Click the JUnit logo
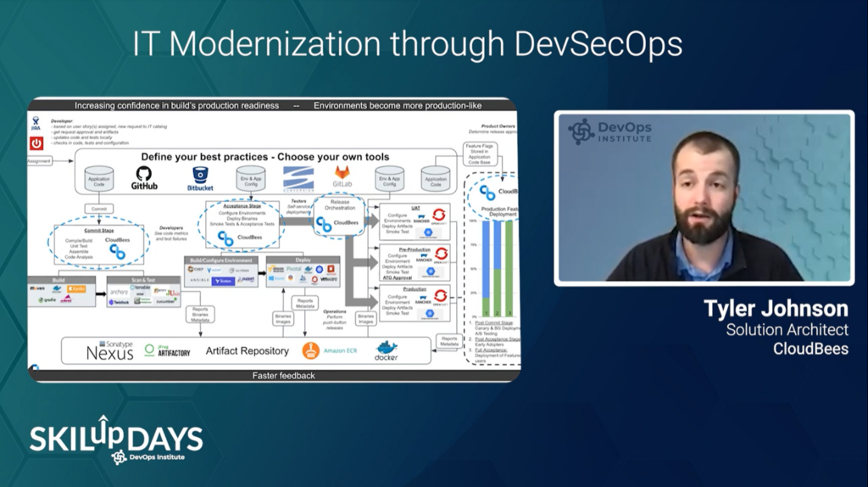This screenshot has height=487, width=868. [x=172, y=292]
